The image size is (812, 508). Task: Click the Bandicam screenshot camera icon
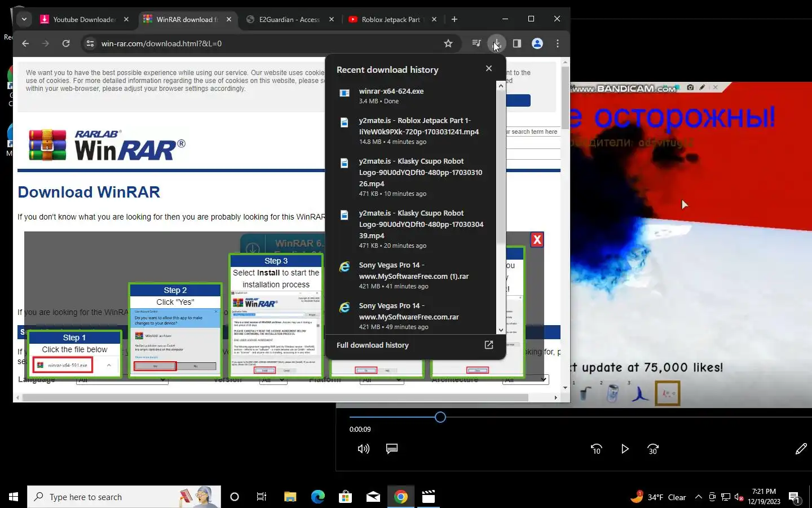coord(690,87)
